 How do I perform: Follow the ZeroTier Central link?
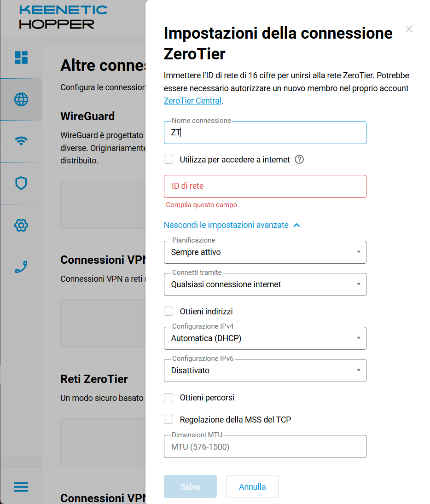192,101
